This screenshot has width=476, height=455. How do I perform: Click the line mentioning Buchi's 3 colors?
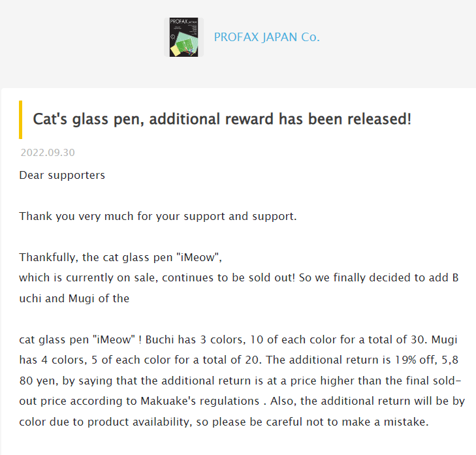(238, 339)
